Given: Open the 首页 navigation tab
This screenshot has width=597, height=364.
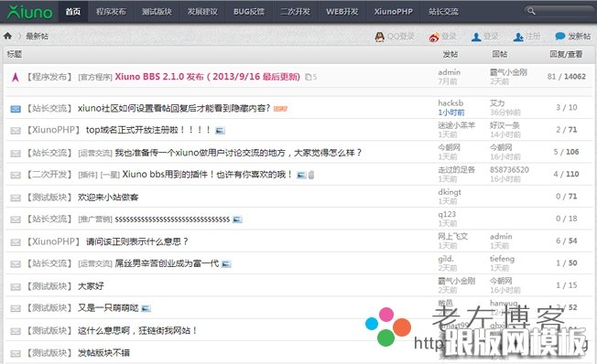Looking at the screenshot, I should [x=72, y=12].
